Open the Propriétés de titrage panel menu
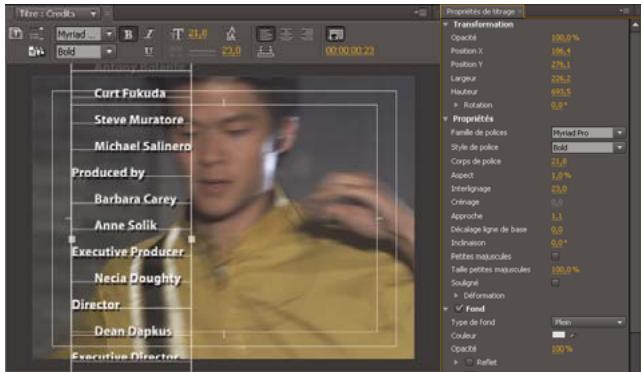 624,11
